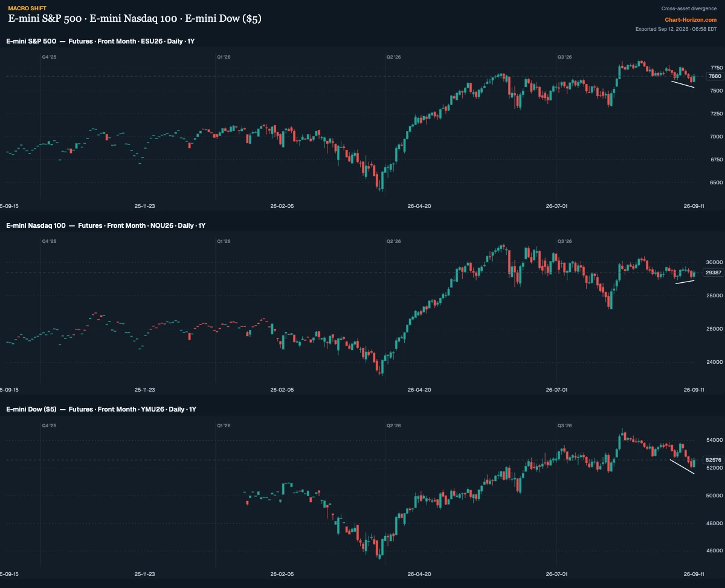Click the Q2 '26 marker in S&P 500 panel
Viewport: 725px width, 588px height.
(394, 57)
